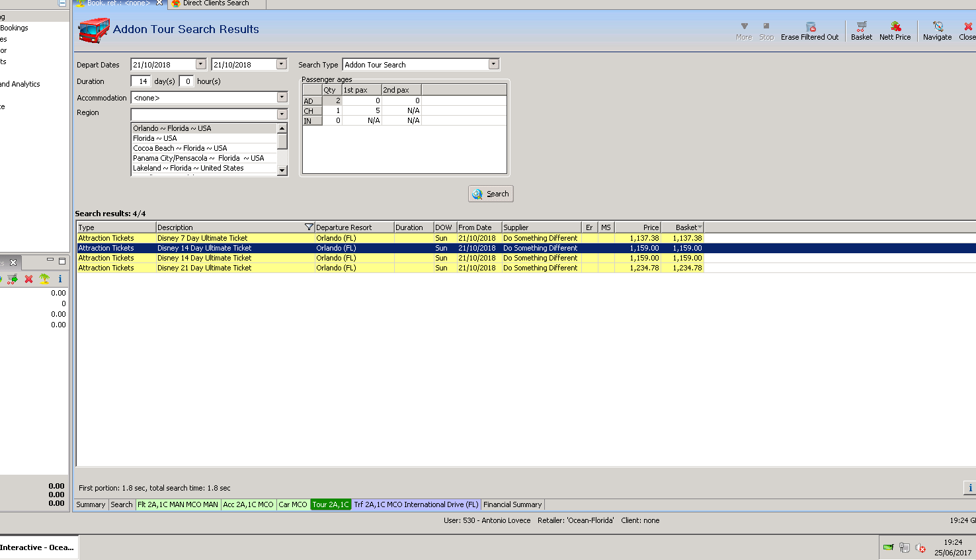This screenshot has width=976, height=560.
Task: Click the network connection tray icon
Action: coord(904,547)
